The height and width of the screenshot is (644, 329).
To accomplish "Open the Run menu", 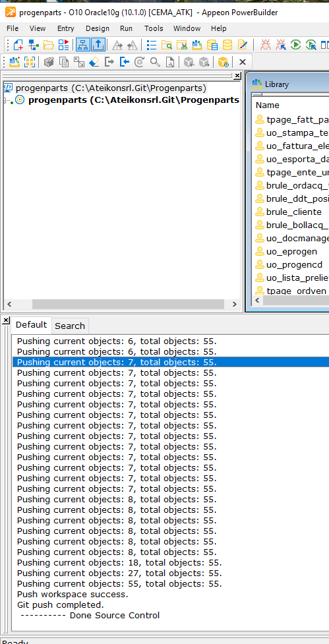I will [x=126, y=28].
